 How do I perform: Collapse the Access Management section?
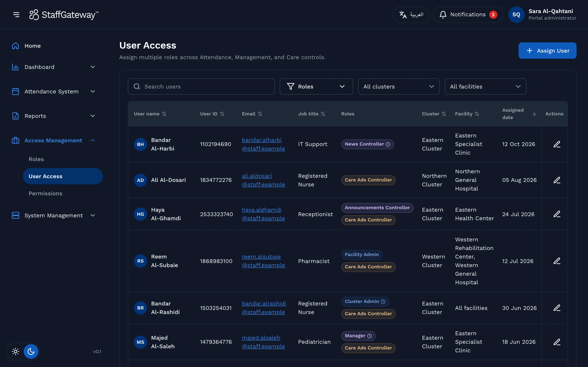92,140
